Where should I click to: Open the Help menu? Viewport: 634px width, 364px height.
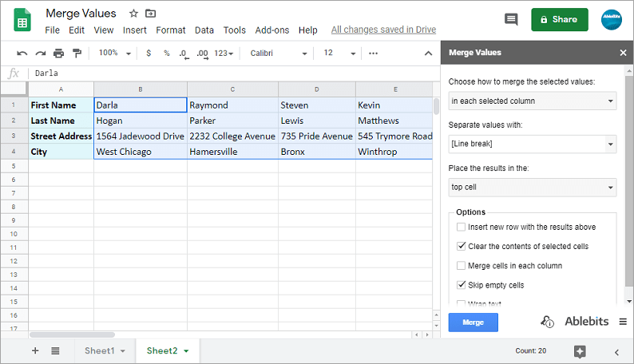coord(307,30)
